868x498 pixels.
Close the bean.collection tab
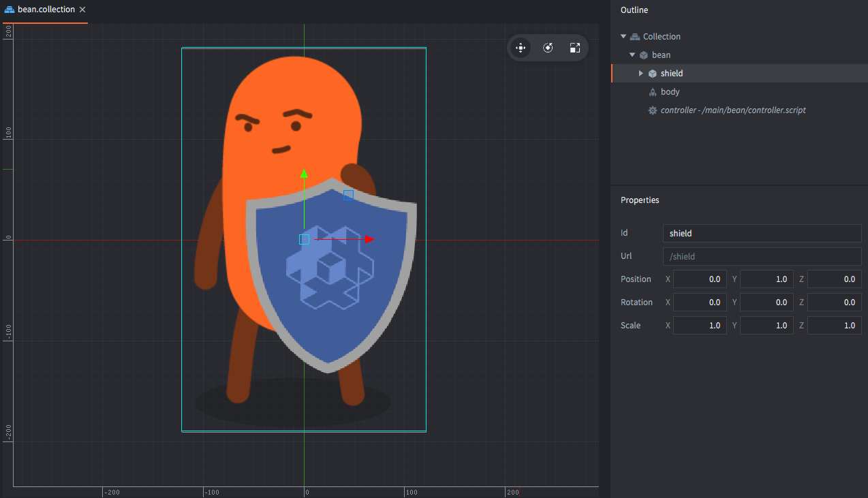(82, 10)
